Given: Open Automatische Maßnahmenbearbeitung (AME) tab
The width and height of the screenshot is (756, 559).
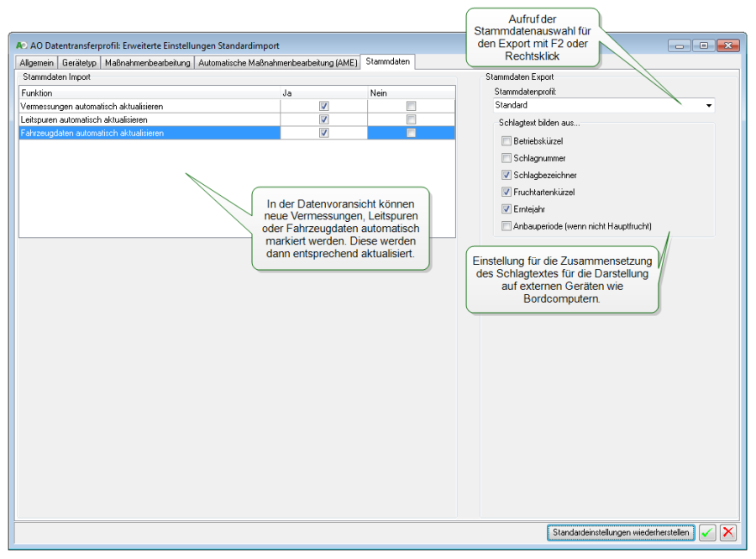Looking at the screenshot, I should point(277,63).
